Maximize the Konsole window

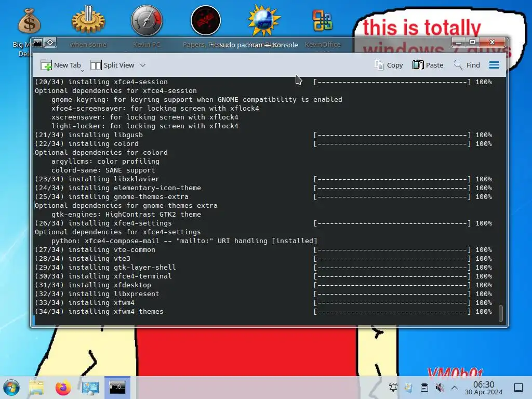coord(472,43)
